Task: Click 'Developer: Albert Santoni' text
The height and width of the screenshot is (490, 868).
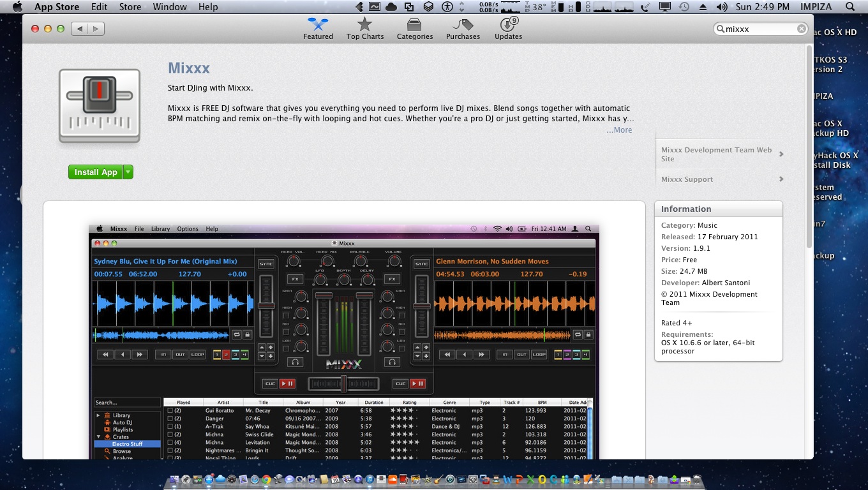Action: [x=706, y=283]
